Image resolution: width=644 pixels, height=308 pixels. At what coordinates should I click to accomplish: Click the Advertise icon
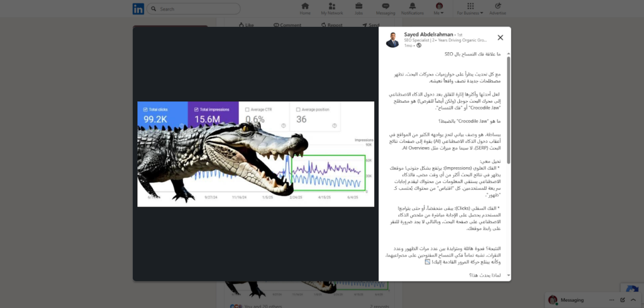pyautogui.click(x=497, y=8)
